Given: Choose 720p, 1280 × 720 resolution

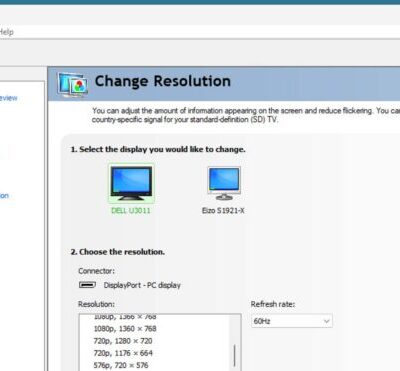Looking at the screenshot, I should point(123,341).
